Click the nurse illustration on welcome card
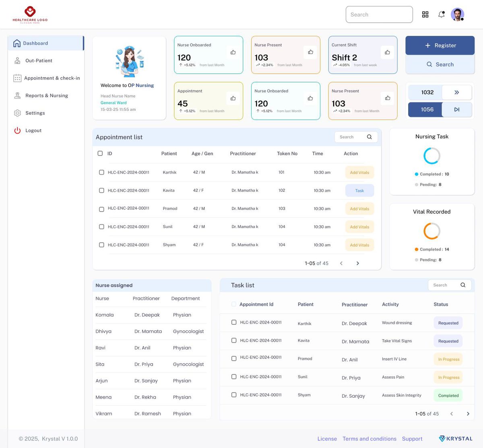The image size is (483, 448). [x=129, y=61]
